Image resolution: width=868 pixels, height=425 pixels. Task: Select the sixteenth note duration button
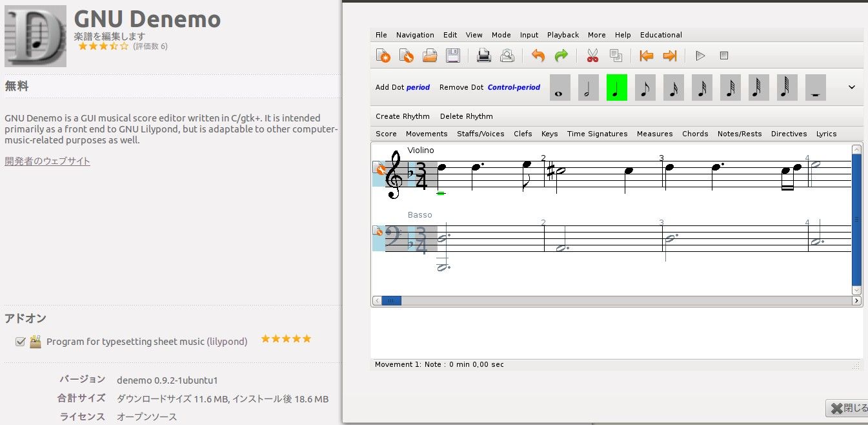coord(673,87)
